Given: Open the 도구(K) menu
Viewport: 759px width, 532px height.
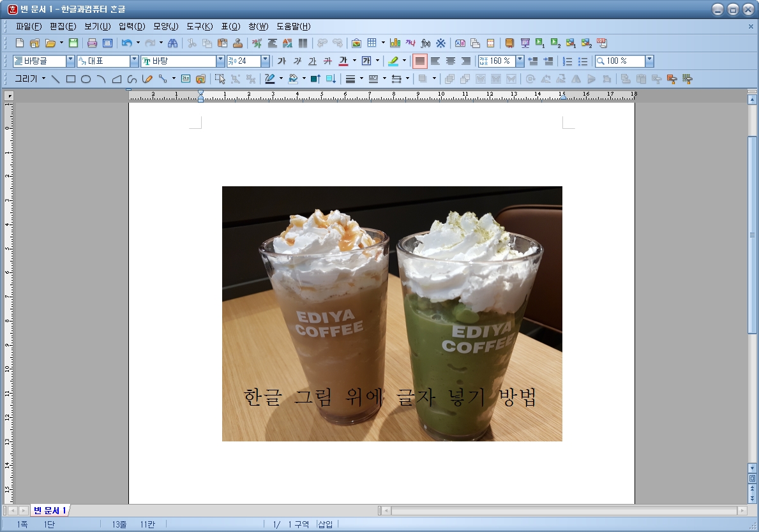Looking at the screenshot, I should pyautogui.click(x=200, y=27).
